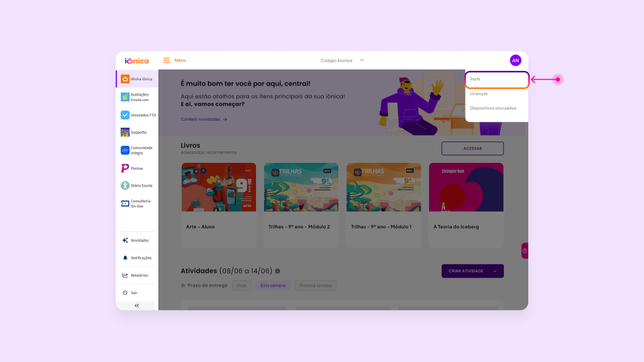Select the Simulados FTD check icon
Image resolution: width=644 pixels, height=362 pixels.
pyautogui.click(x=125, y=115)
